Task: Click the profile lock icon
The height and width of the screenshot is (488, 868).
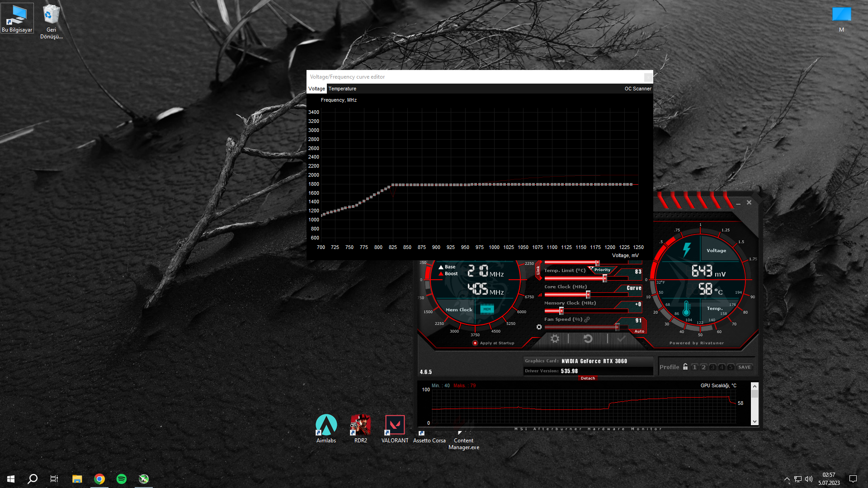Action: [x=685, y=367]
